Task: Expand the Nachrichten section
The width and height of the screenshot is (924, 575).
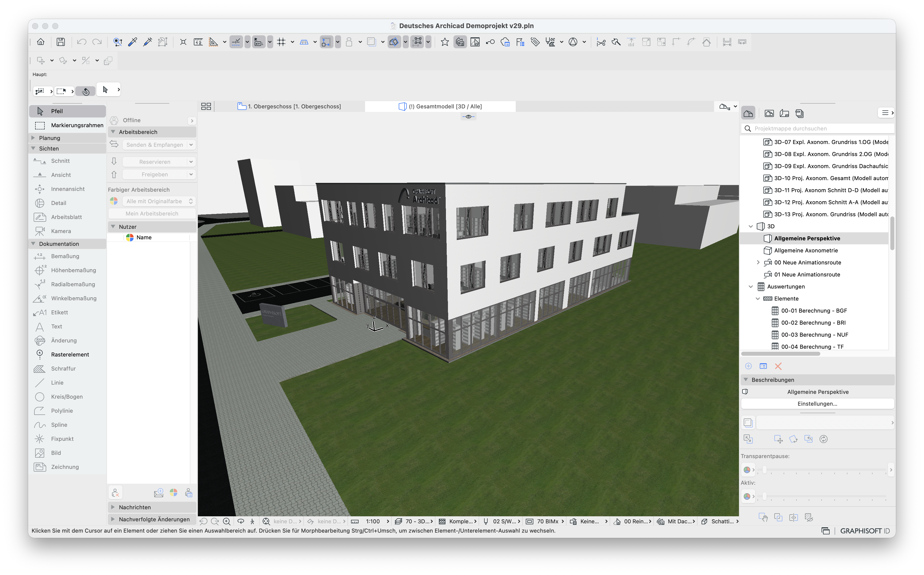Action: [113, 507]
